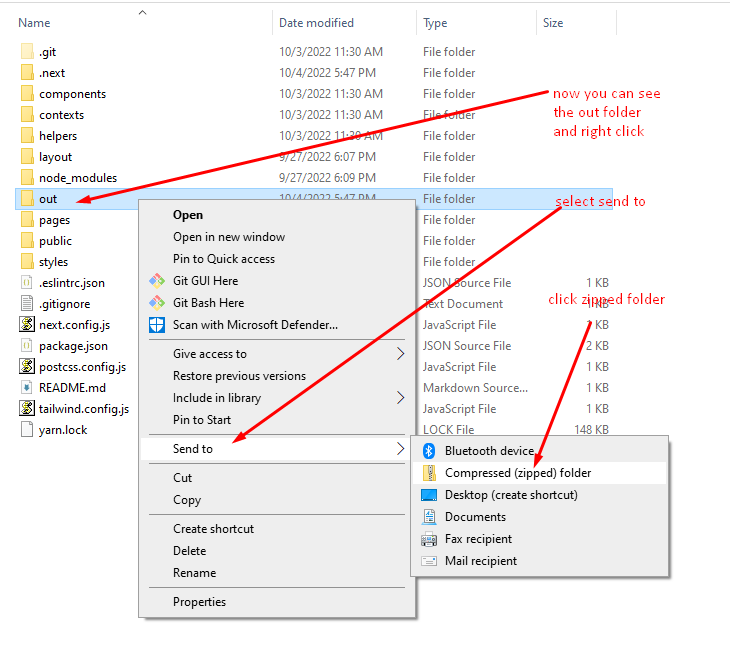Click the next.config.js file icon
The height and width of the screenshot is (646, 730).
pyautogui.click(x=27, y=324)
